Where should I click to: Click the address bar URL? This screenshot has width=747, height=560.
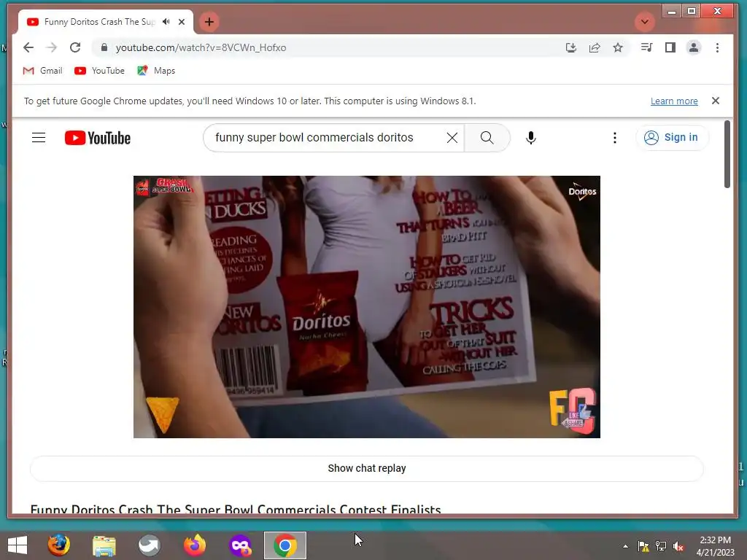point(201,47)
